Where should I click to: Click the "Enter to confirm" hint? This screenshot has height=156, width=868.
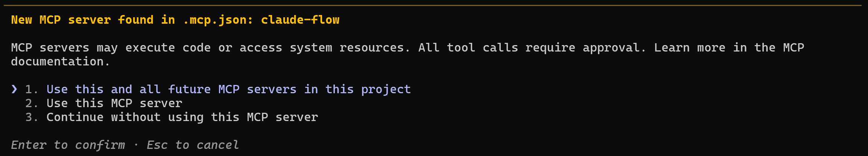click(68, 145)
